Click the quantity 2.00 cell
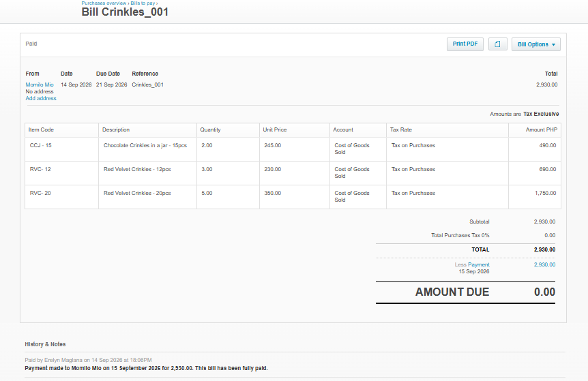Viewport: 588px width, 381px height. coord(228,149)
